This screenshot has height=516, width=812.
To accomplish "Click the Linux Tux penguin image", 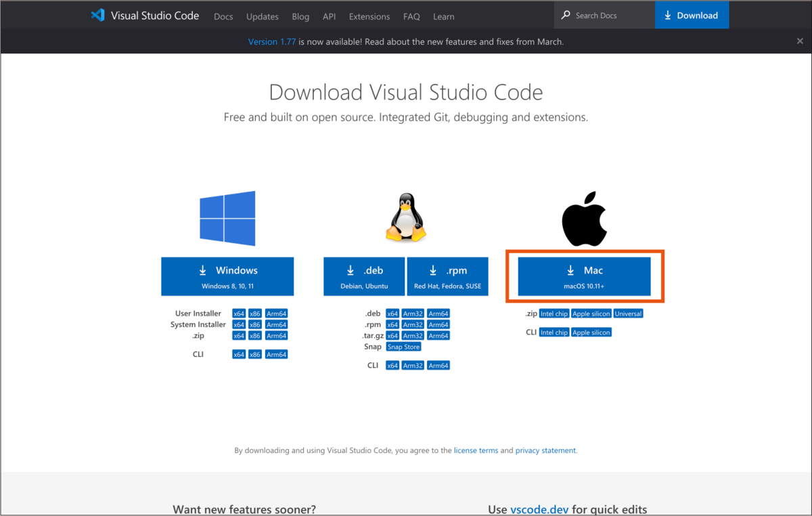I will point(406,217).
